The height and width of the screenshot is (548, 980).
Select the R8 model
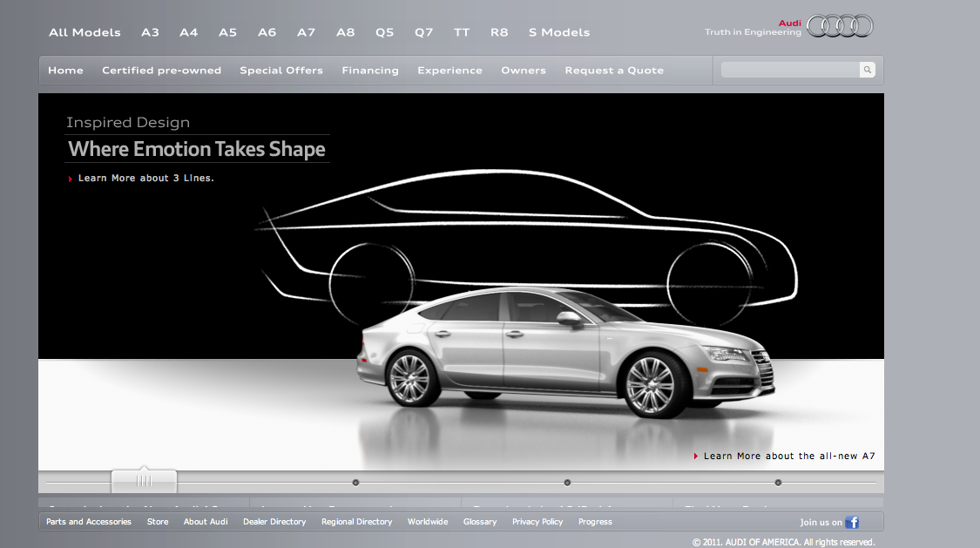click(499, 32)
